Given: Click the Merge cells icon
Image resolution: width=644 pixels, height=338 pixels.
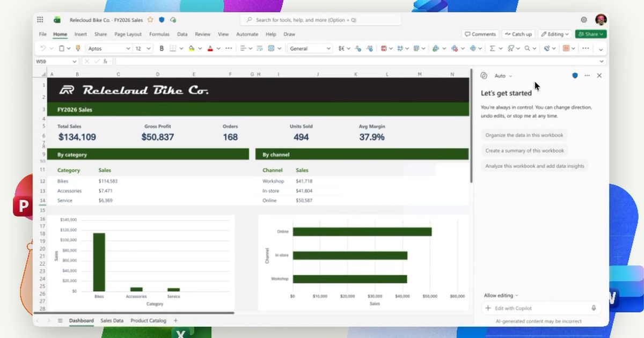Looking at the screenshot, I should (271, 48).
